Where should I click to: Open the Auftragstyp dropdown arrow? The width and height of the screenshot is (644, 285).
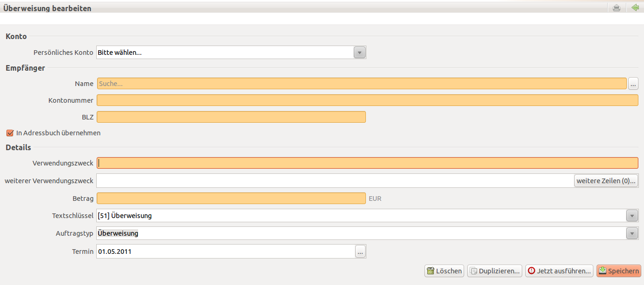[632, 233]
